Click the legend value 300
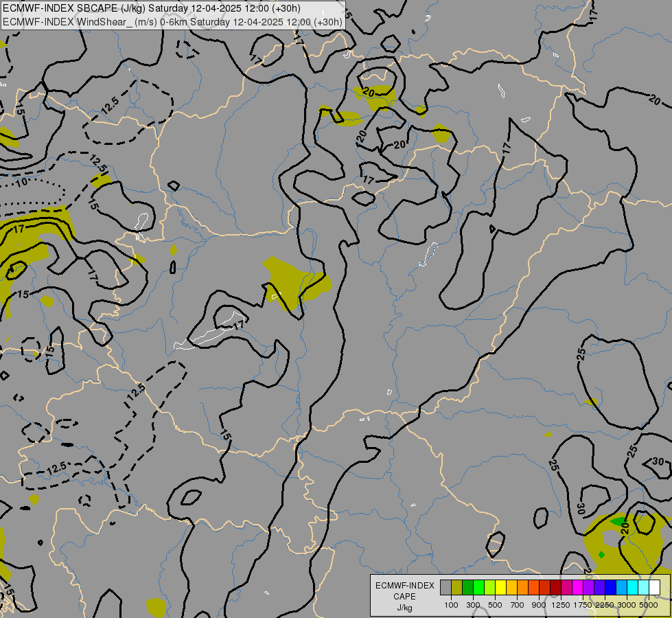This screenshot has height=618, width=672. pyautogui.click(x=473, y=605)
